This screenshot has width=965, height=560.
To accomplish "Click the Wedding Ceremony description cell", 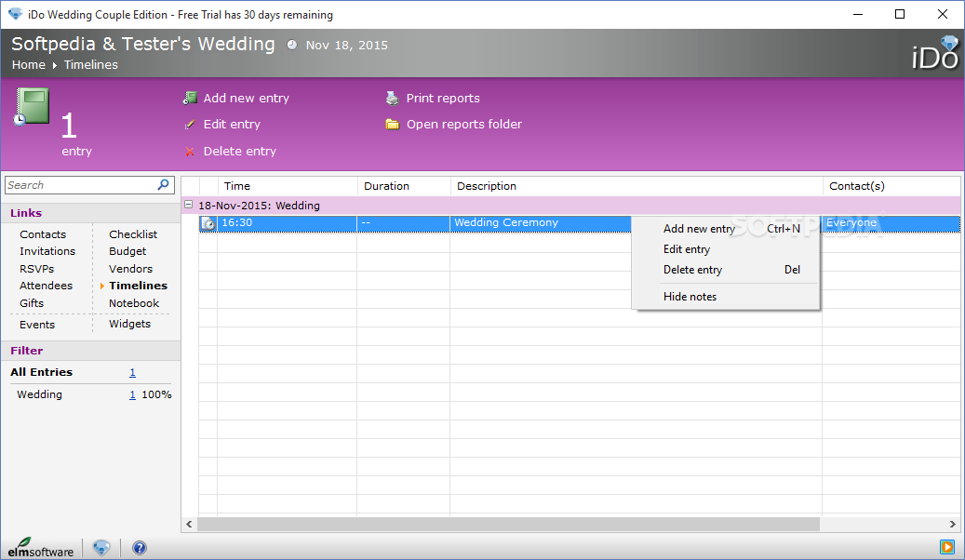I will point(541,223).
